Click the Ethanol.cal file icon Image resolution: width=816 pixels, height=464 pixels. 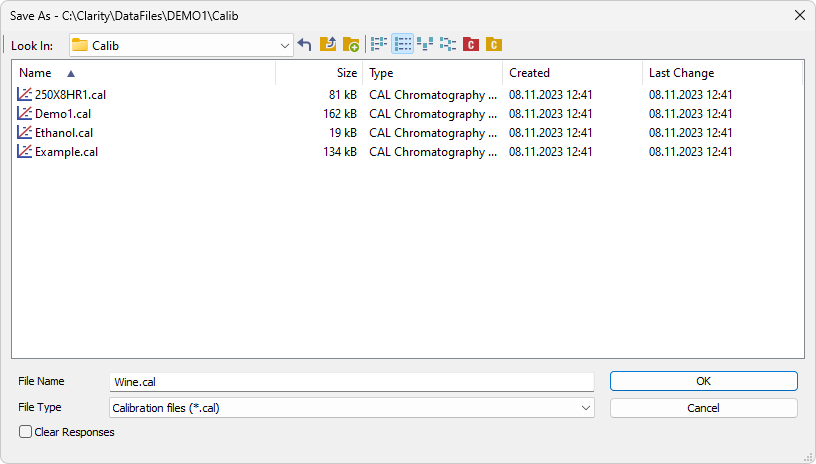tap(24, 133)
